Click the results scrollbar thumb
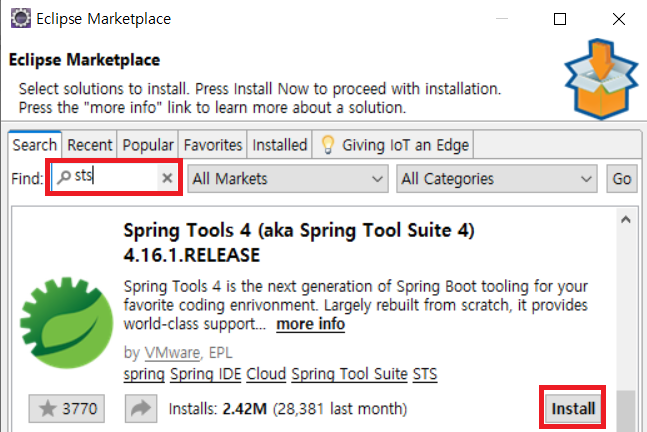This screenshot has height=432, width=647. click(626, 411)
